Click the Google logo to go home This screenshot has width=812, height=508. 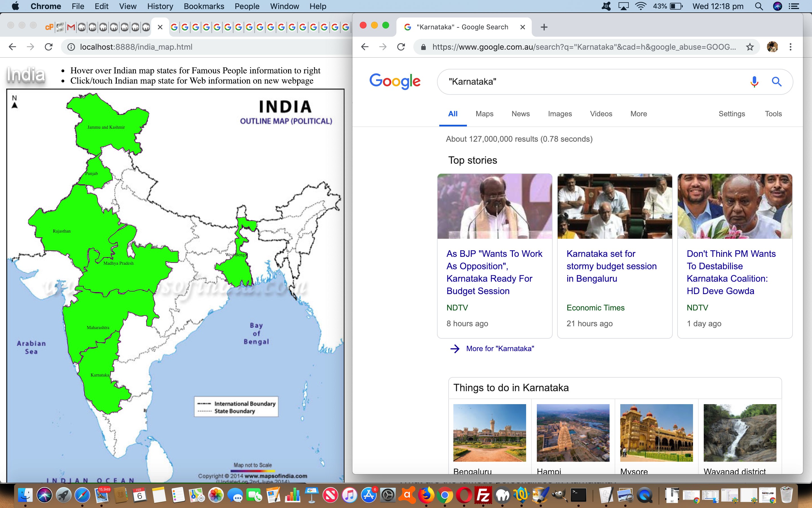coord(395,81)
